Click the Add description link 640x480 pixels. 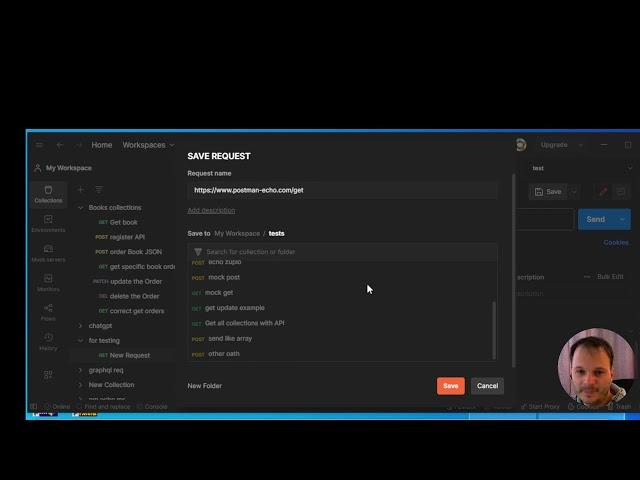[211, 210]
